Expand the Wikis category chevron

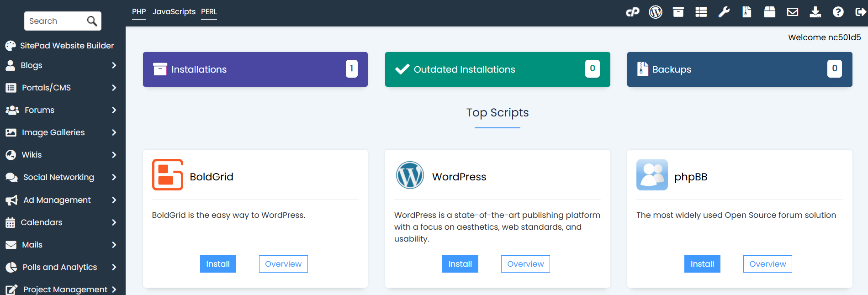114,155
